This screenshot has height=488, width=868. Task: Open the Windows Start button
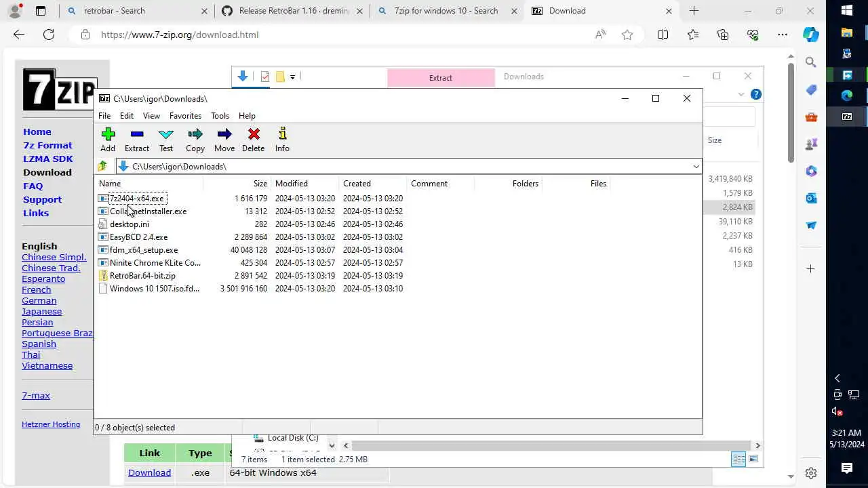(847, 10)
